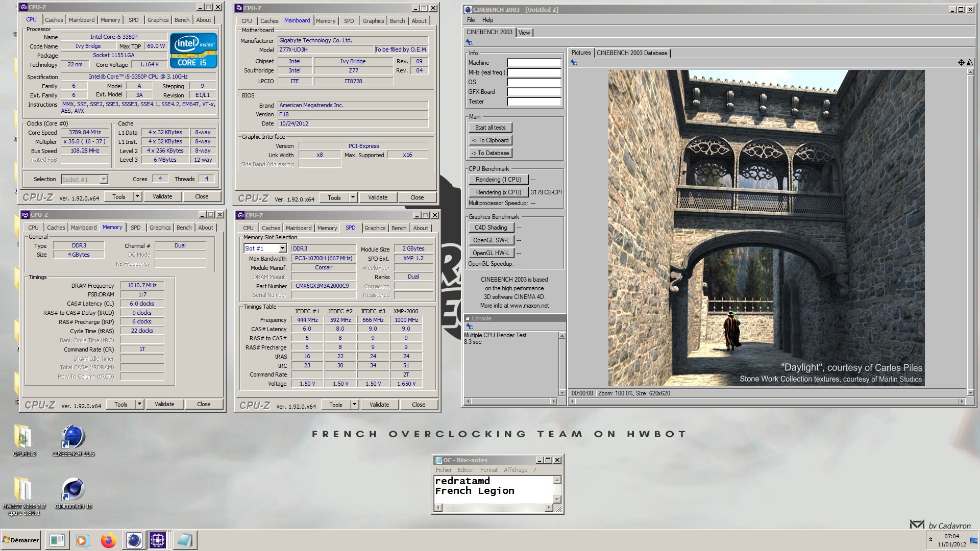Click the network icon in system tray
This screenshot has height=551, width=980.
click(x=974, y=541)
